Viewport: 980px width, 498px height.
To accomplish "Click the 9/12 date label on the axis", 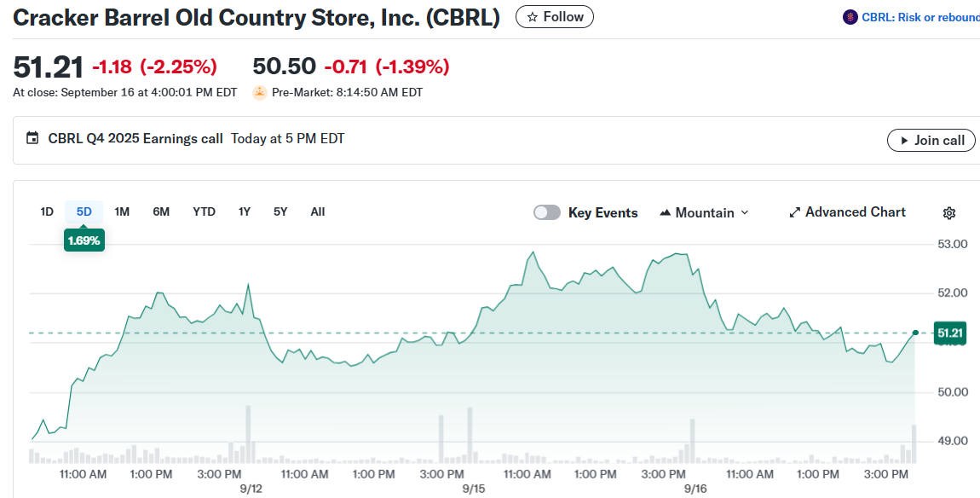I will point(251,489).
